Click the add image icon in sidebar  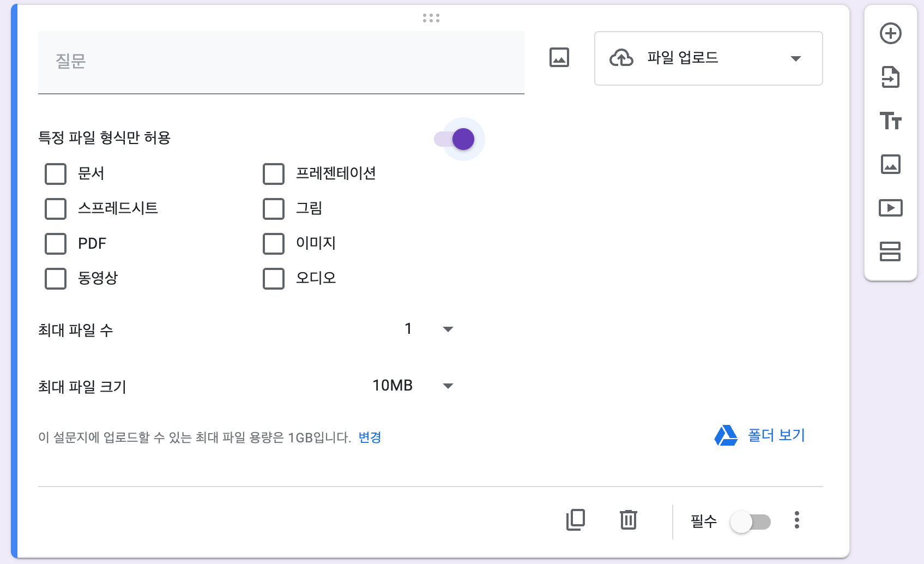890,165
